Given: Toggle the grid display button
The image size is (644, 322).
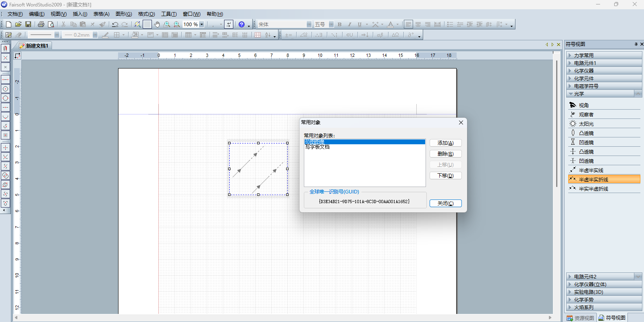Looking at the screenshot, I should [147, 25].
